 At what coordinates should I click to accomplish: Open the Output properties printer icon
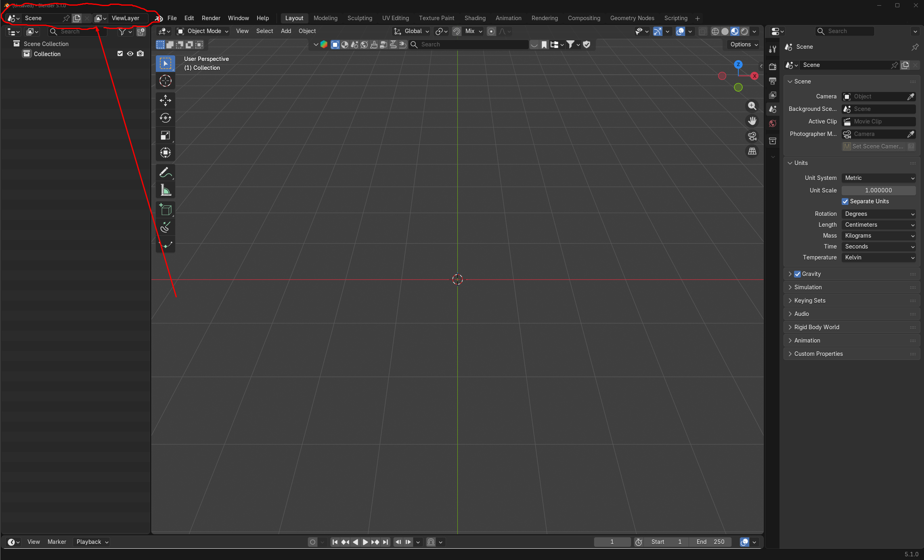[773, 81]
